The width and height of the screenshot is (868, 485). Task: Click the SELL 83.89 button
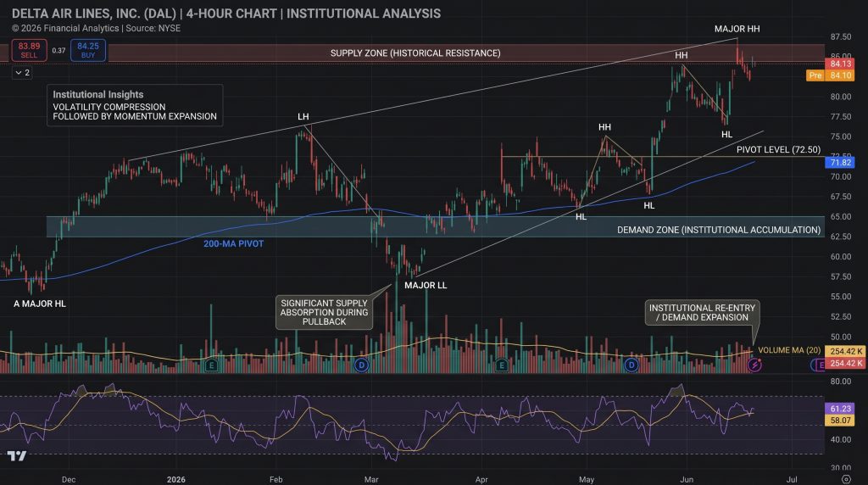pos(30,50)
